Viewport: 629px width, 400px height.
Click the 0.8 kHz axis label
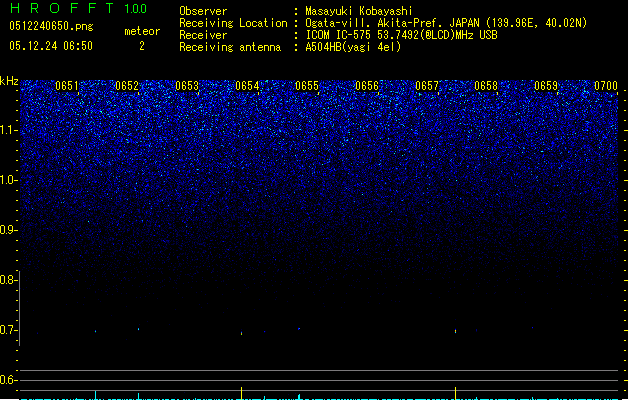(x=8, y=280)
